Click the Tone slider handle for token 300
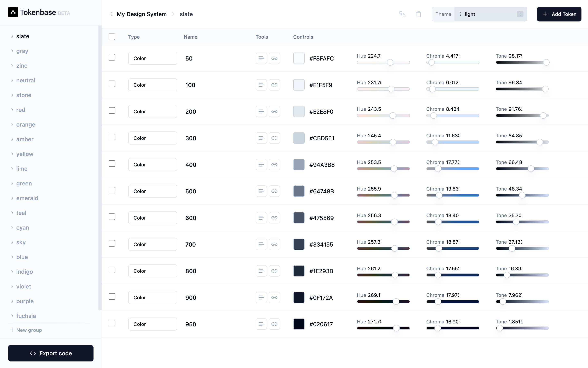The image size is (588, 368). tap(540, 142)
